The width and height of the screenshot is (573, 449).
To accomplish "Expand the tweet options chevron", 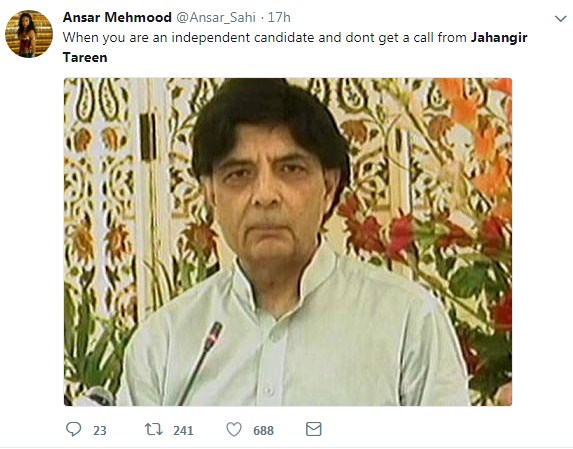I will coord(560,18).
